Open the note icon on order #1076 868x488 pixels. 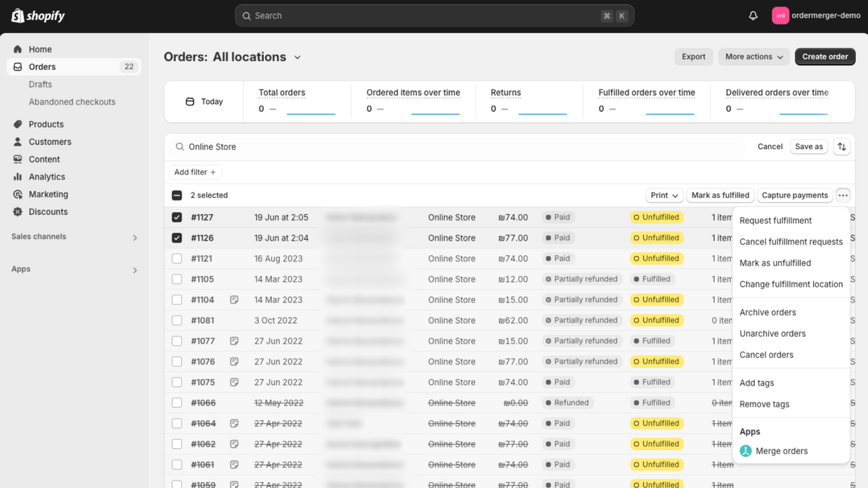tap(234, 361)
